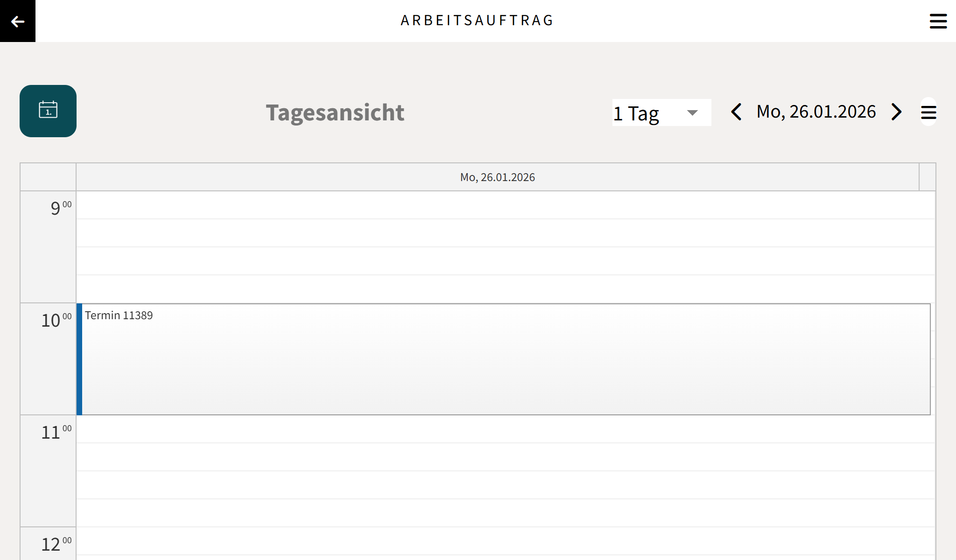The image size is (956, 560).
Task: Expand the dropdown arrow next to '1 Tag'
Action: click(692, 112)
